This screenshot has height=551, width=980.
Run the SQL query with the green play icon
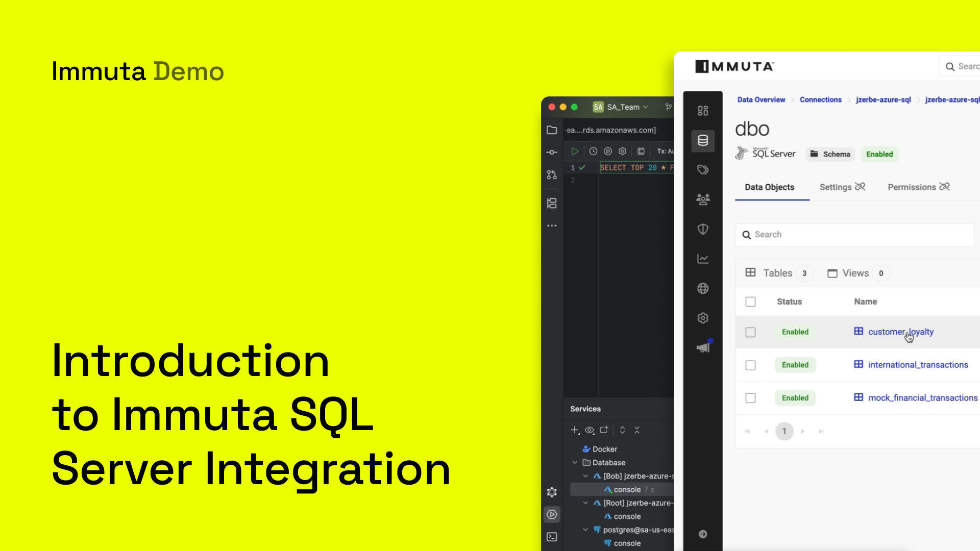point(575,152)
